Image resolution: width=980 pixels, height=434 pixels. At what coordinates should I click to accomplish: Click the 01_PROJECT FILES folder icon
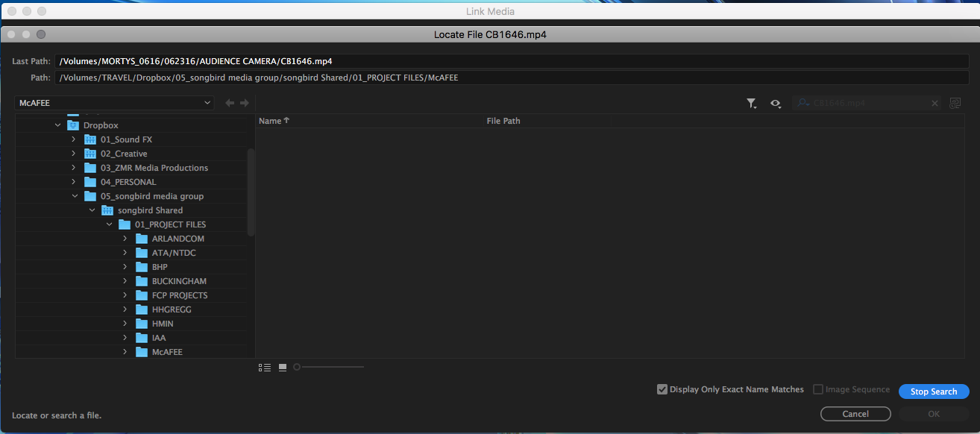pos(125,224)
